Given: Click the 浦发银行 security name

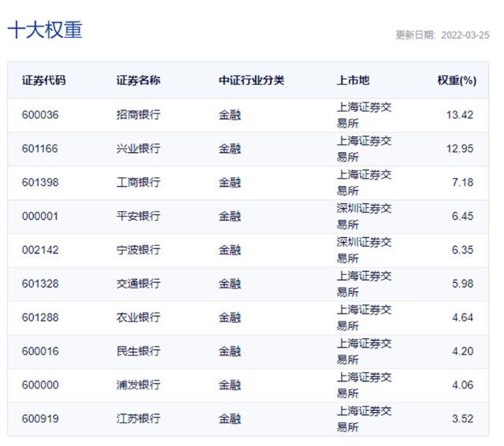Looking at the screenshot, I should point(138,385).
